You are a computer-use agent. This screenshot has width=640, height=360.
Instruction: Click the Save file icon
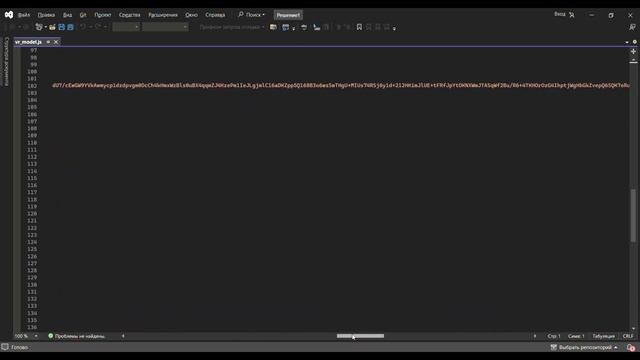coord(62,27)
